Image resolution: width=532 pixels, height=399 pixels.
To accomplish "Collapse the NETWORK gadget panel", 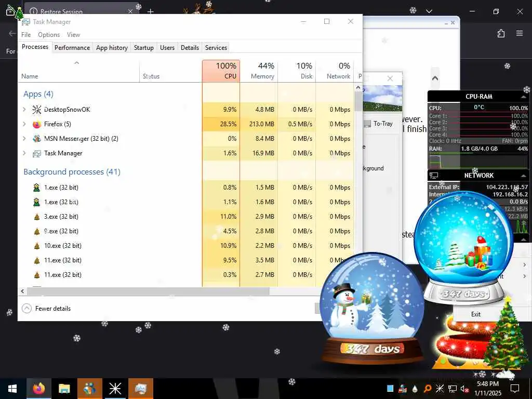I will pos(524,176).
